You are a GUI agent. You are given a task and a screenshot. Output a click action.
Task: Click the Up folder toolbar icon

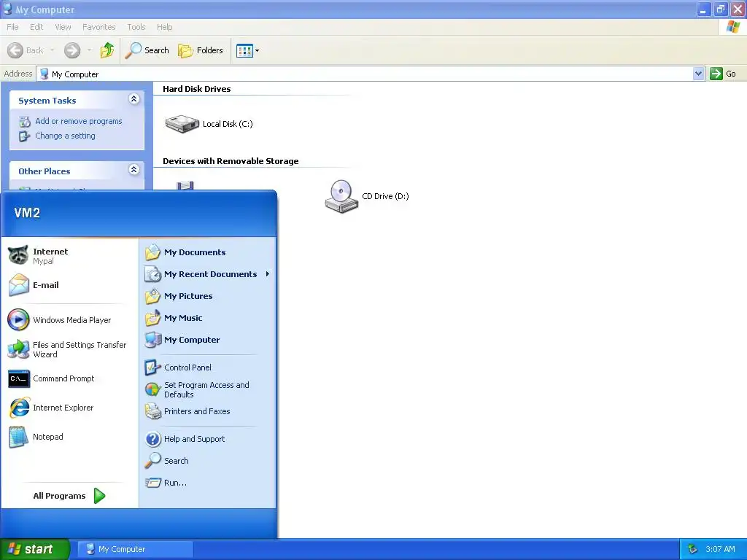(x=107, y=50)
